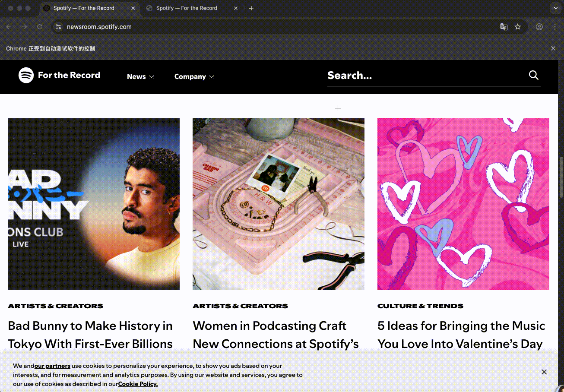The width and height of the screenshot is (564, 392).
Task: Close the first For the Record tab
Action: [133, 8]
